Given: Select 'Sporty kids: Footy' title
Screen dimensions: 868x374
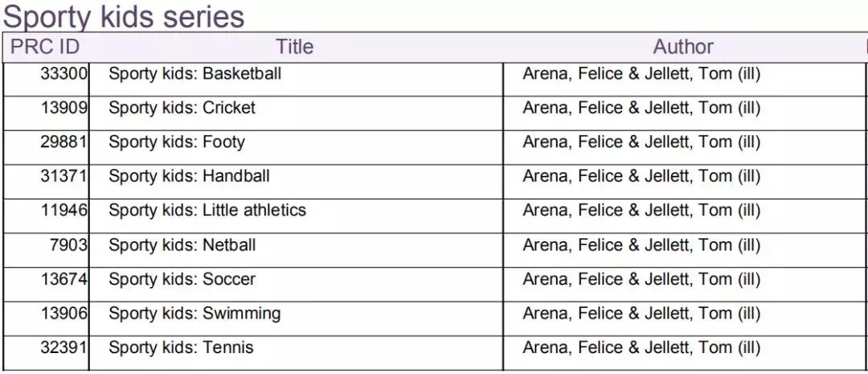Looking at the screenshot, I should (x=177, y=142).
